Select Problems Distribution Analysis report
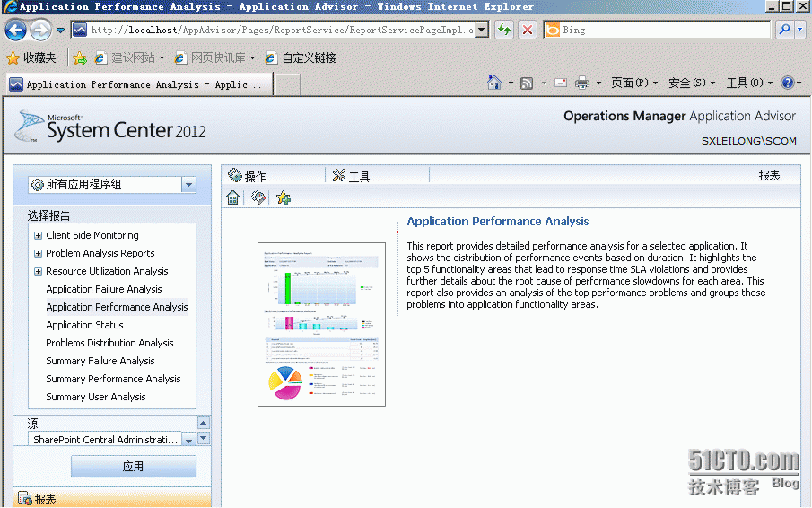 109,343
